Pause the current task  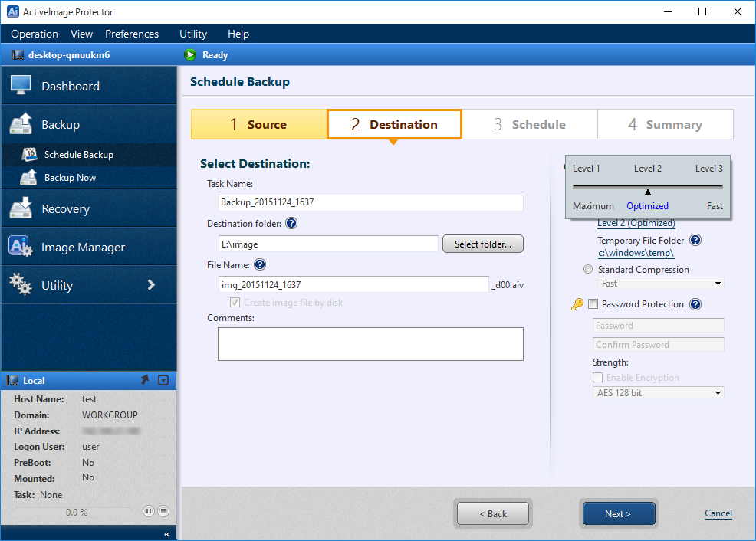tap(149, 511)
